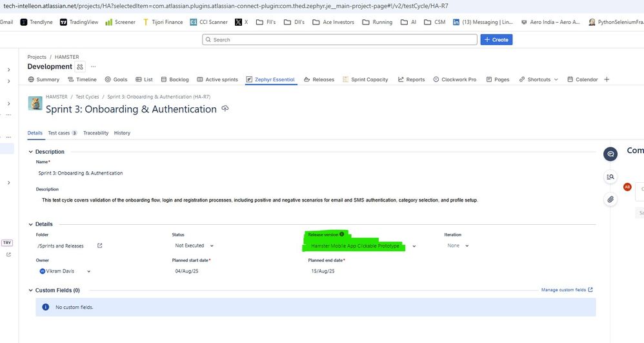Click Manage custom fields link
The height and width of the screenshot is (343, 644).
point(567,290)
